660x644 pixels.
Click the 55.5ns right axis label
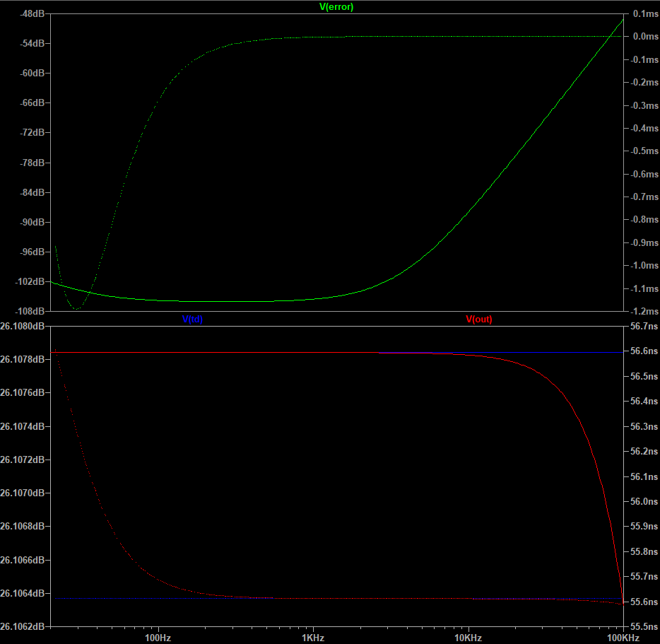644,626
